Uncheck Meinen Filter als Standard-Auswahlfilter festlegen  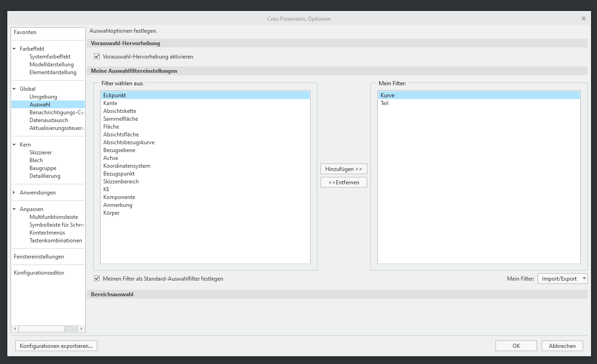[97, 278]
